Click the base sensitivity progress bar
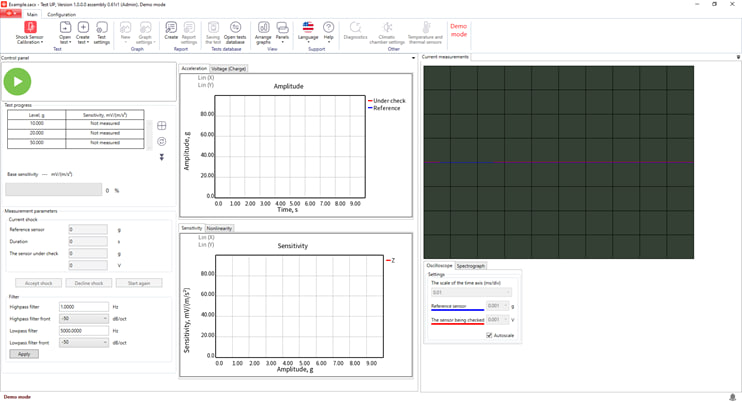This screenshot has height=402, width=742. pos(53,190)
